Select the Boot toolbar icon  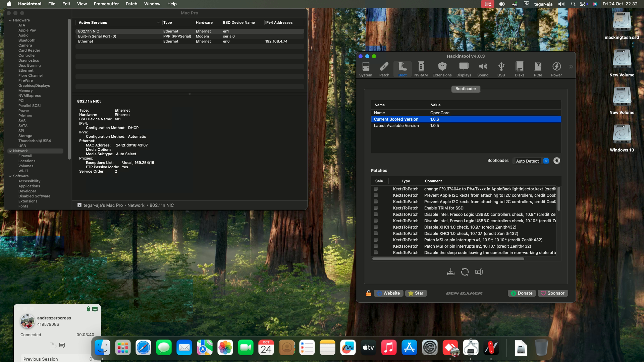pyautogui.click(x=402, y=69)
